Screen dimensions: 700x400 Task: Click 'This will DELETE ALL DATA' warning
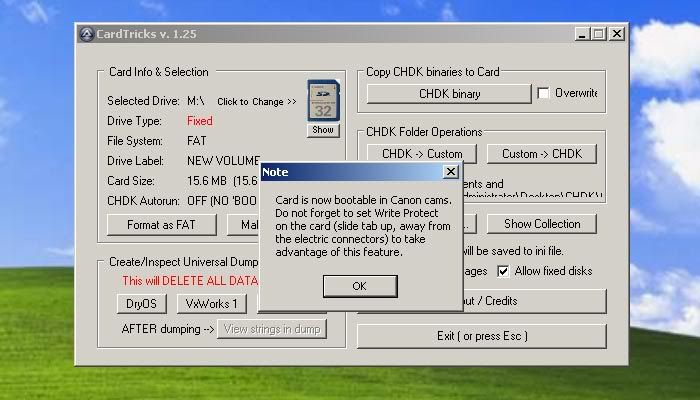190,281
